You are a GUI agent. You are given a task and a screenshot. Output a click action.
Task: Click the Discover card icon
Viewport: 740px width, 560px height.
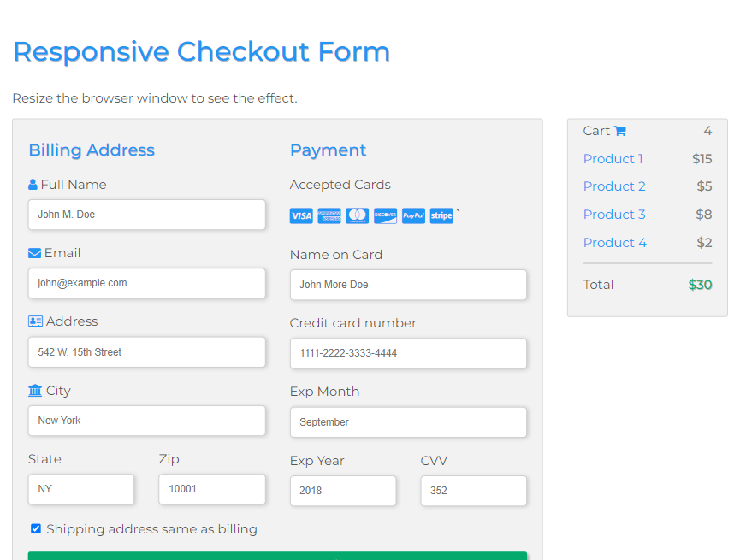[386, 216]
